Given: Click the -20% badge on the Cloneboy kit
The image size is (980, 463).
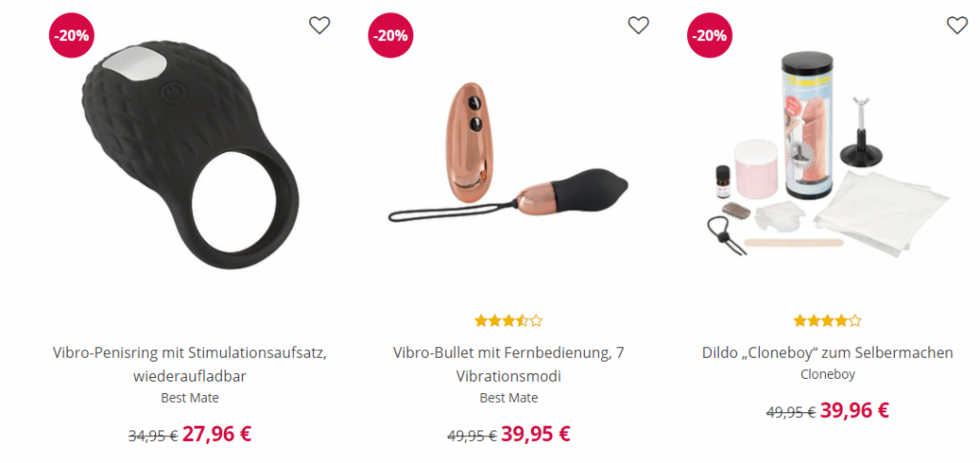Looking at the screenshot, I should point(709,35).
